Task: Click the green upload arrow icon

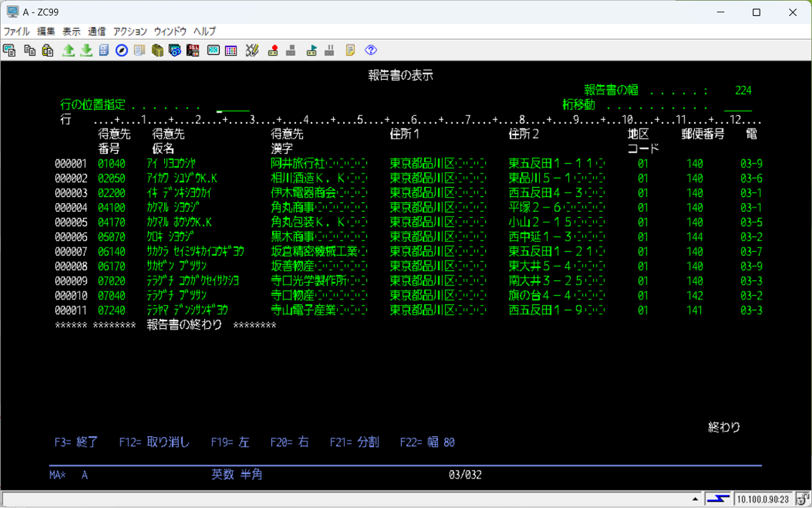Action: (68, 50)
